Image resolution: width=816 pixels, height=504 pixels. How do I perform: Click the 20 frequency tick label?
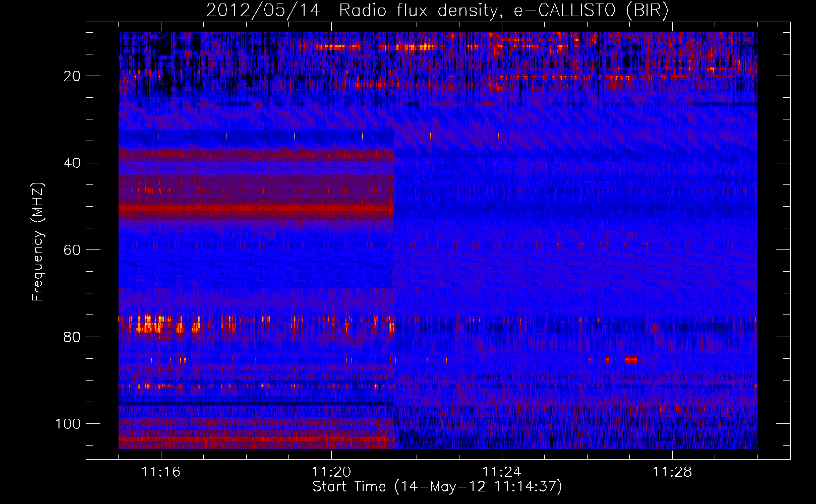(x=72, y=76)
